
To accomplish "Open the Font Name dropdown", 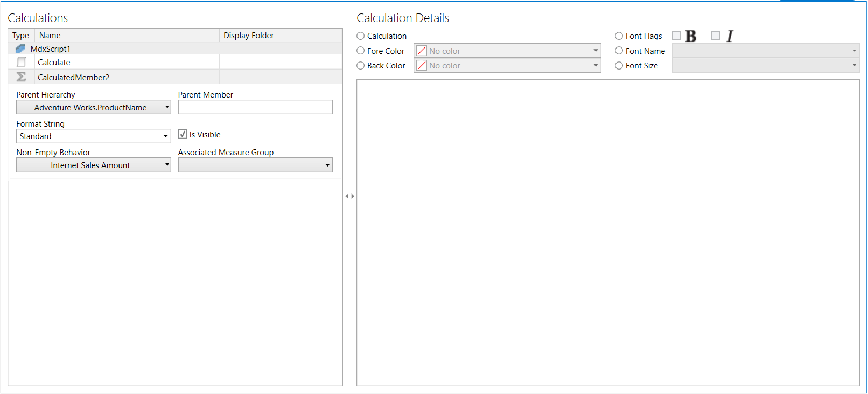I will tap(766, 51).
